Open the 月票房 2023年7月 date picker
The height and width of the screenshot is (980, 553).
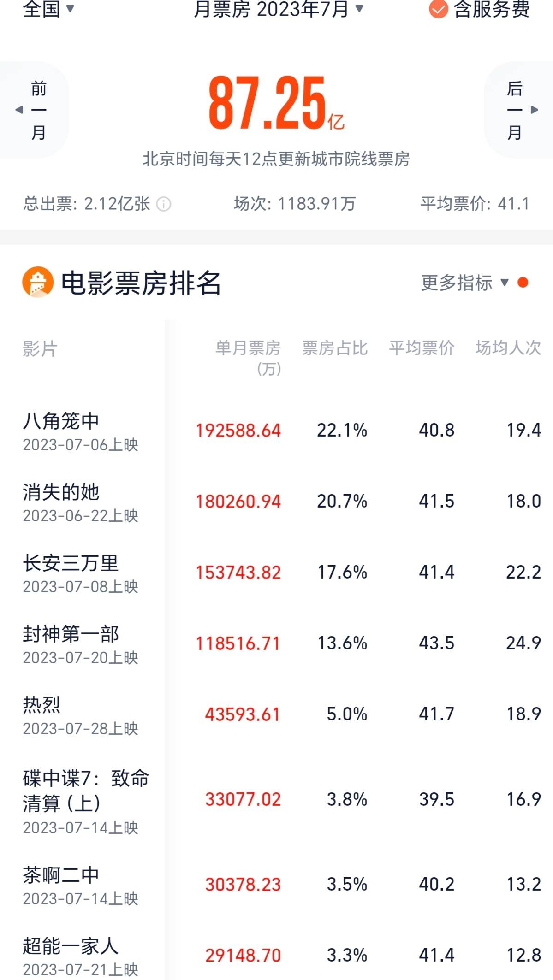click(278, 9)
